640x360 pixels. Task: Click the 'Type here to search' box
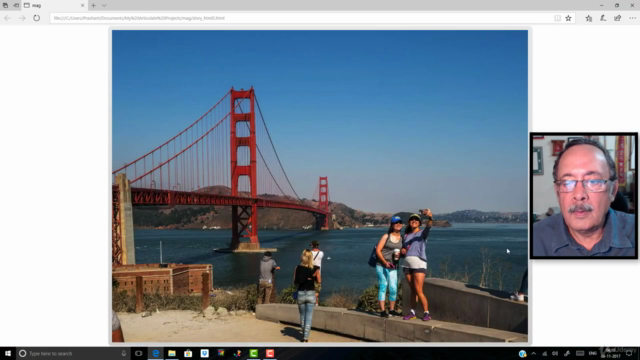pos(73,353)
